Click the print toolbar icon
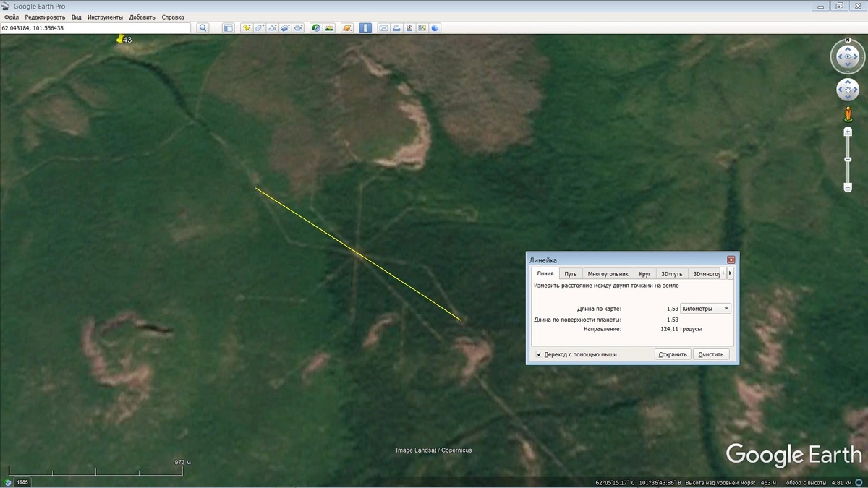 click(x=397, y=28)
